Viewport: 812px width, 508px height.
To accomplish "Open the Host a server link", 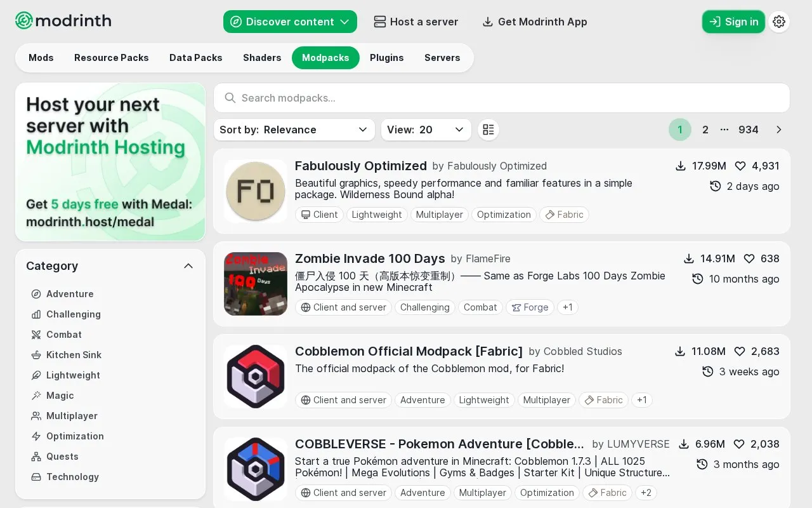I will 416,22.
